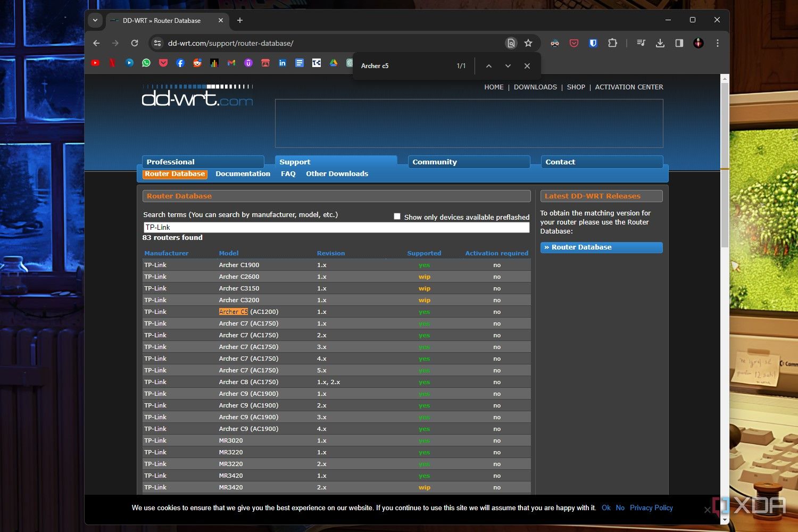This screenshot has height=532, width=798.
Task: Open the media controls icon
Action: [641, 43]
